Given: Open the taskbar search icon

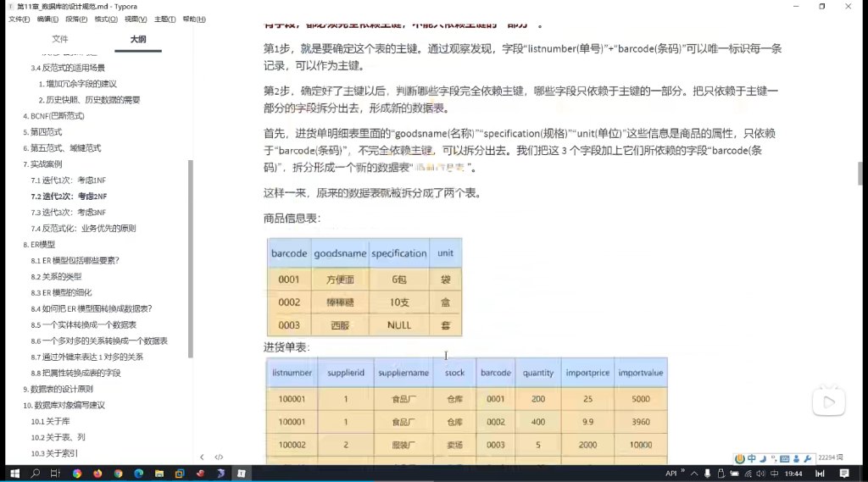Looking at the screenshot, I should click(36, 474).
